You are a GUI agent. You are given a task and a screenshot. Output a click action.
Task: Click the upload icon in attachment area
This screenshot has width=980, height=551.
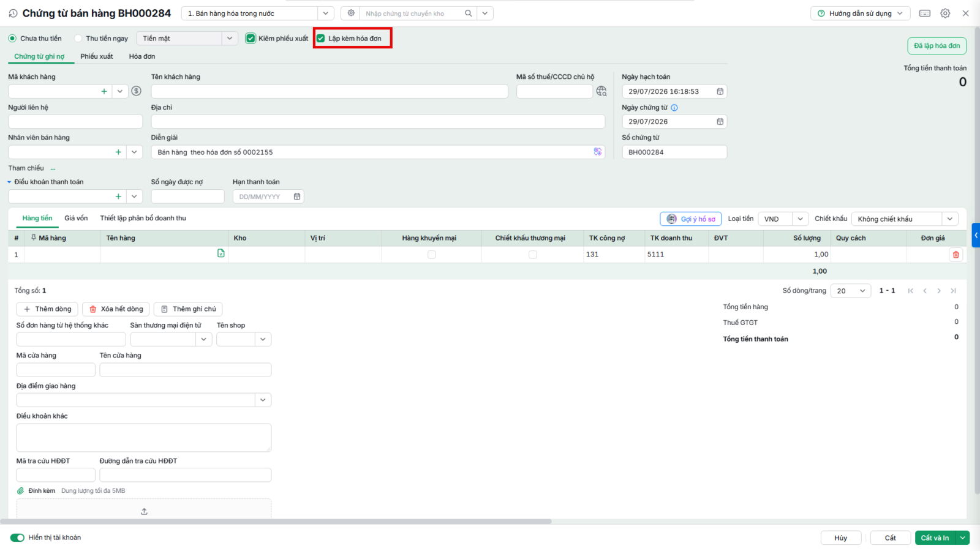(x=144, y=511)
